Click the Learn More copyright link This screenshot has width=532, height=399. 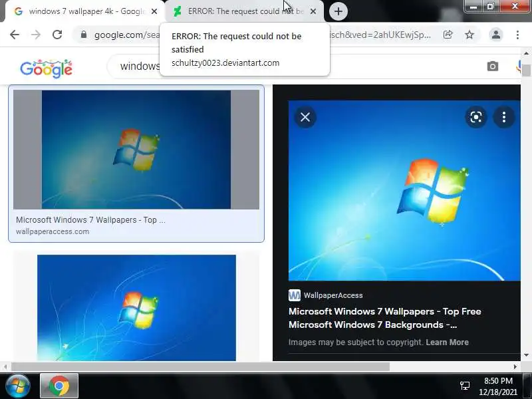(447, 342)
